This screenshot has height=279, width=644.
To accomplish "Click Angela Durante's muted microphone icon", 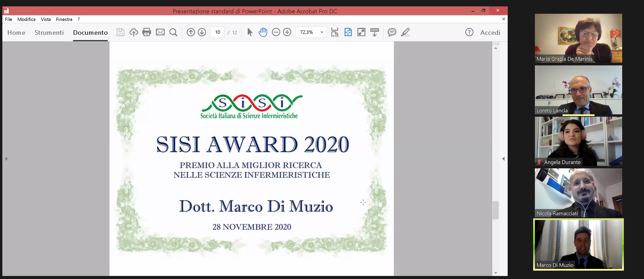I will click(539, 162).
